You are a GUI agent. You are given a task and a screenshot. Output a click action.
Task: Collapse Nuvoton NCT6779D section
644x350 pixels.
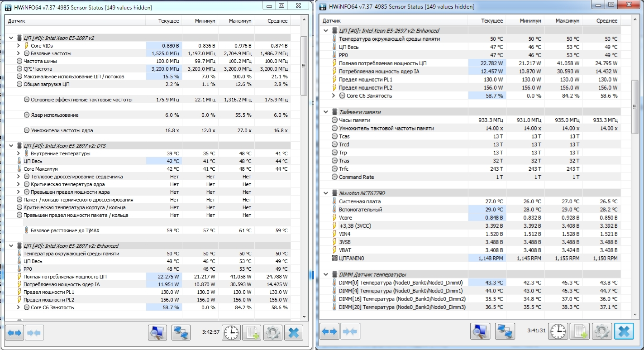tap(326, 193)
